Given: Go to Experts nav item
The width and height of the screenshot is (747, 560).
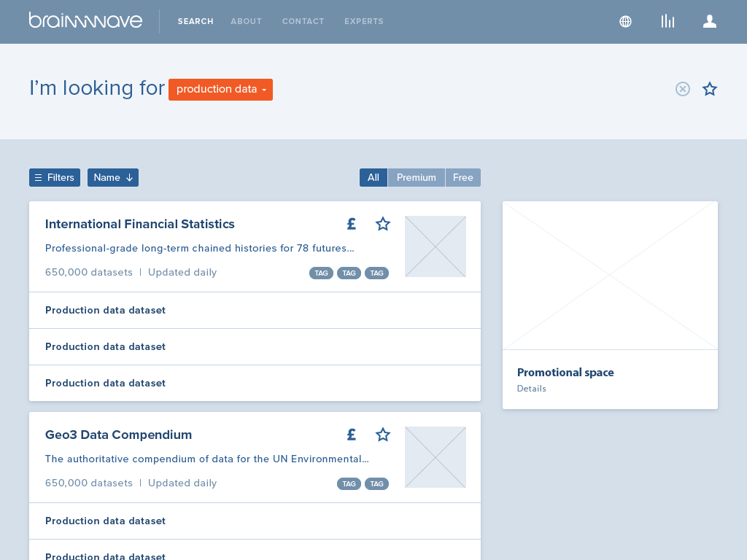Looking at the screenshot, I should (364, 21).
